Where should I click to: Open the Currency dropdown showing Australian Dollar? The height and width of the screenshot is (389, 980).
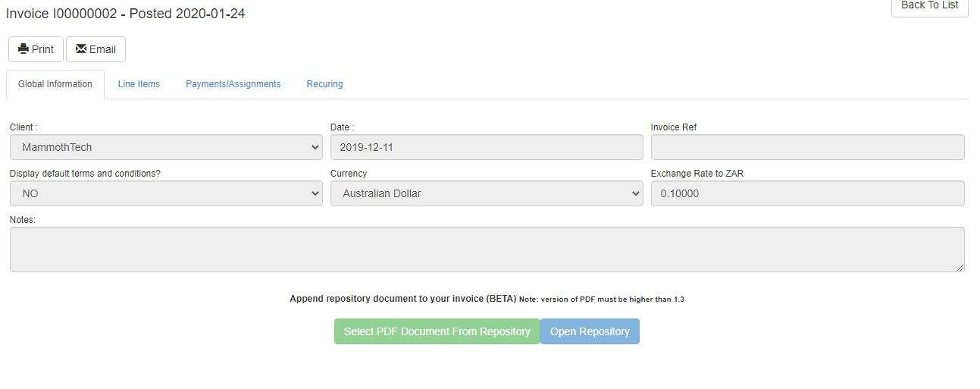click(487, 193)
